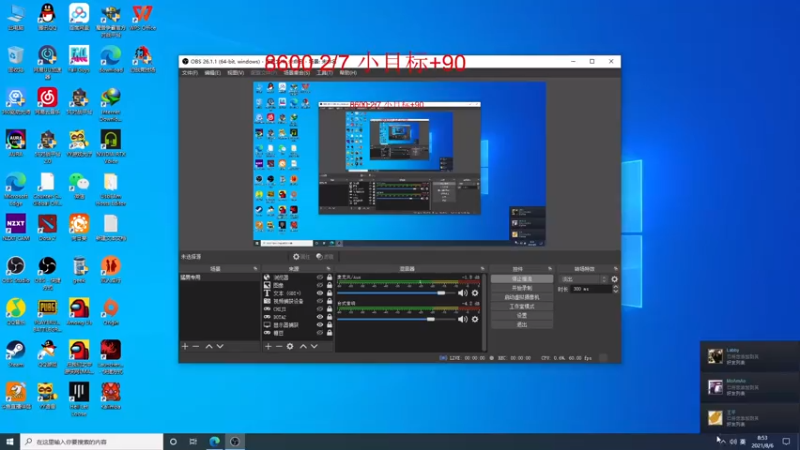Toggle visibility of the 图像 source

pos(320,285)
